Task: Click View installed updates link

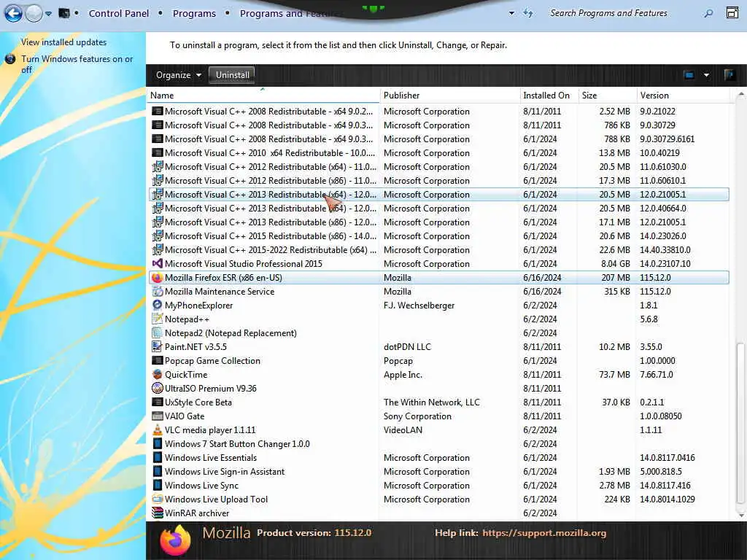Action: click(x=64, y=42)
